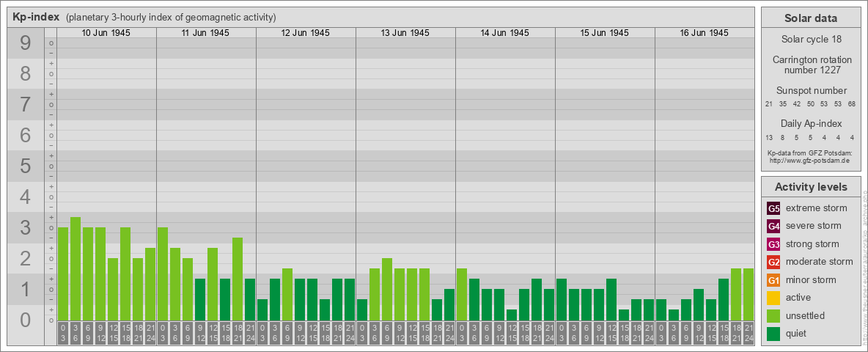Image resolution: width=868 pixels, height=352 pixels.
Task: Select the dark green quiet swatch
Action: pyautogui.click(x=773, y=333)
